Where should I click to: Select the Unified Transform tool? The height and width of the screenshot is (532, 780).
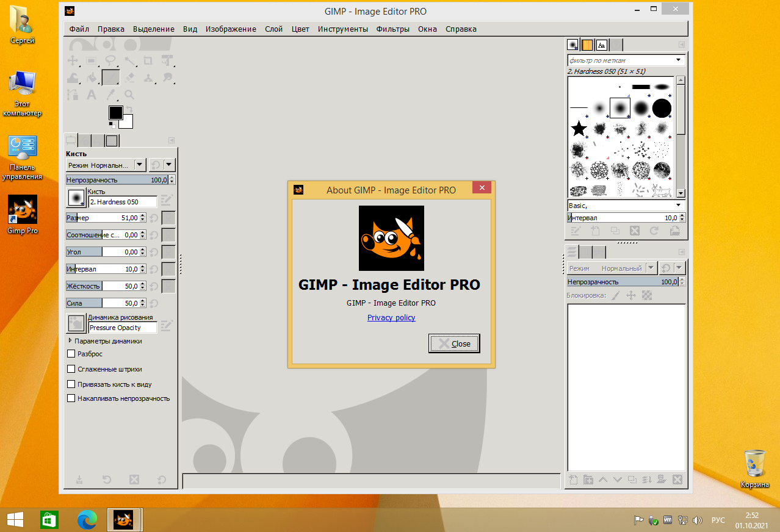tap(167, 60)
